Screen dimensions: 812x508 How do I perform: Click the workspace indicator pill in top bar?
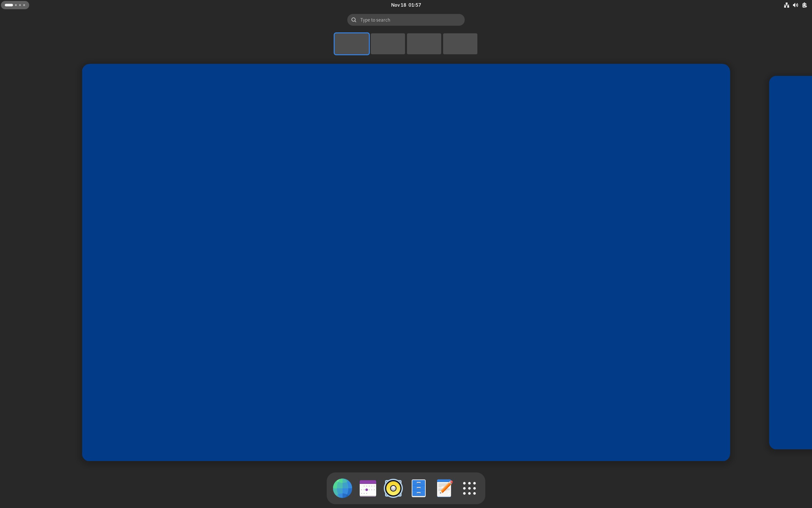15,5
